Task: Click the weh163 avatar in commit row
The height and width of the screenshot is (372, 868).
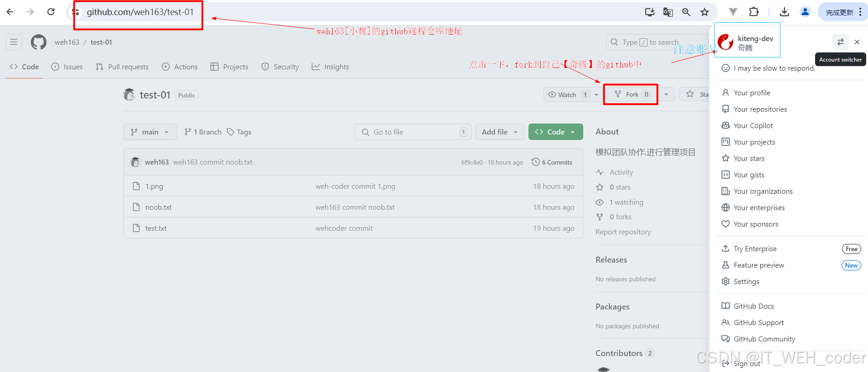Action: (x=136, y=162)
